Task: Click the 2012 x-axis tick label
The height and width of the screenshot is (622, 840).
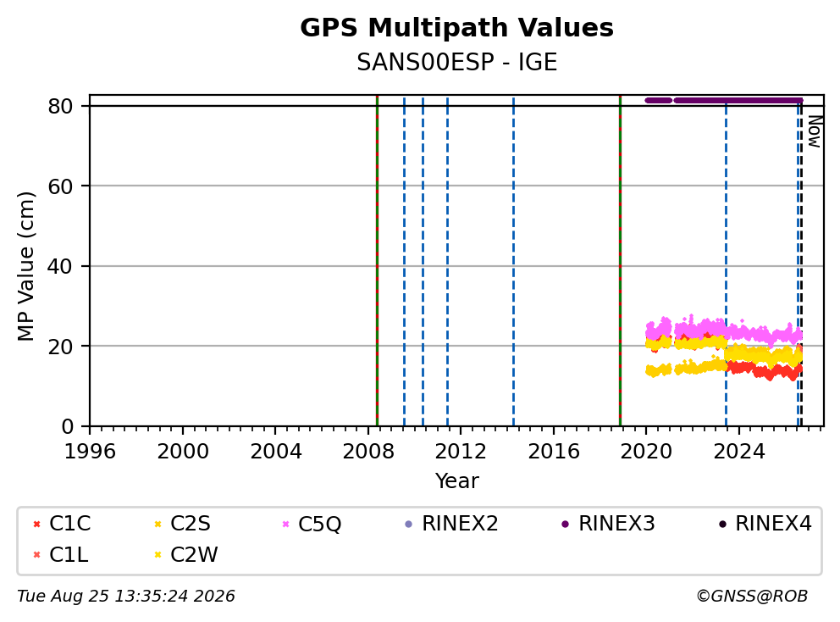Action: coord(461,452)
